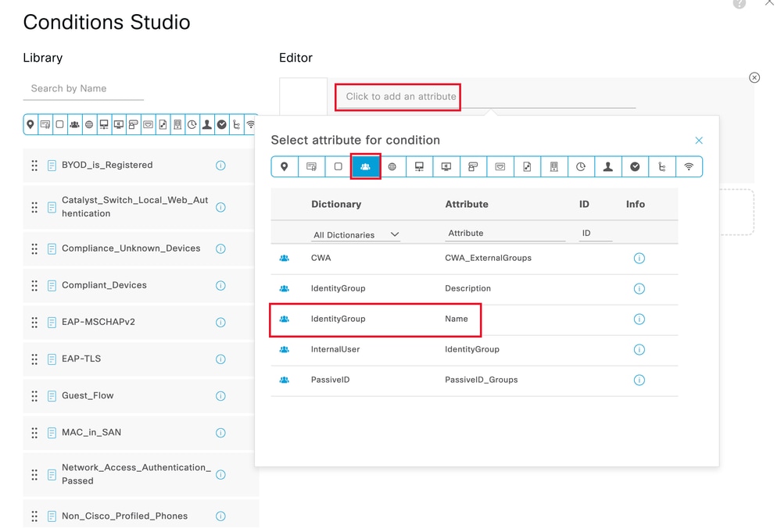Screen dimensions: 781x532
Task: Show info for IdentityGroup Description attribute
Action: [639, 288]
